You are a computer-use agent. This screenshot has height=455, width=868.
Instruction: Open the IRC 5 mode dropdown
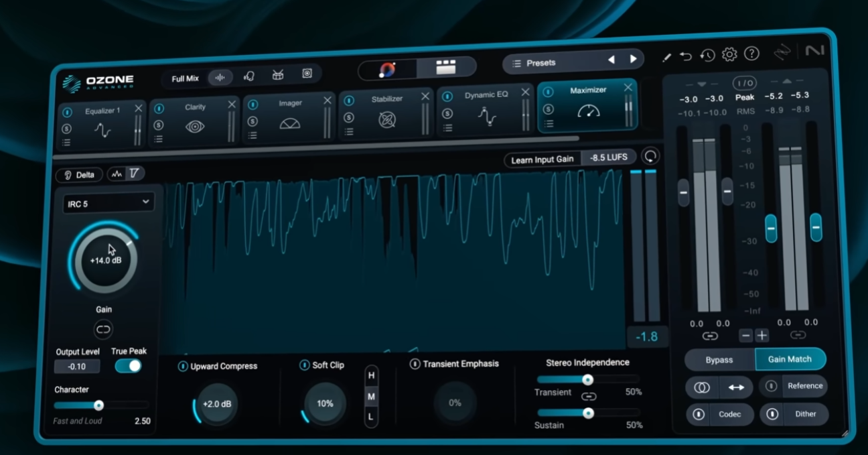coord(108,203)
